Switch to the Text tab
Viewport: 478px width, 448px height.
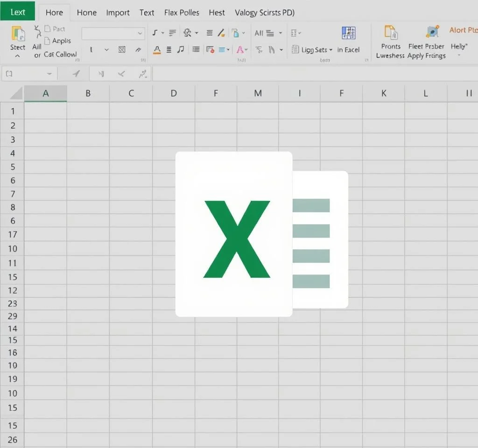coord(147,13)
